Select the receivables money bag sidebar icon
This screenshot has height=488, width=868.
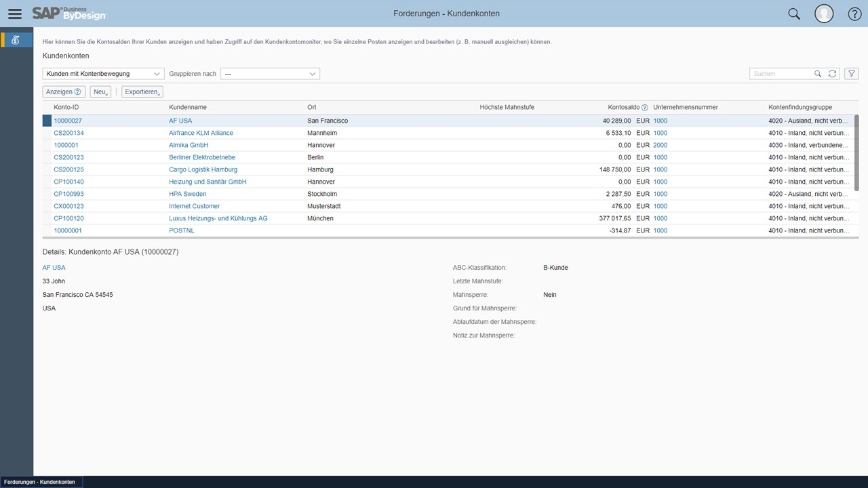(x=16, y=40)
